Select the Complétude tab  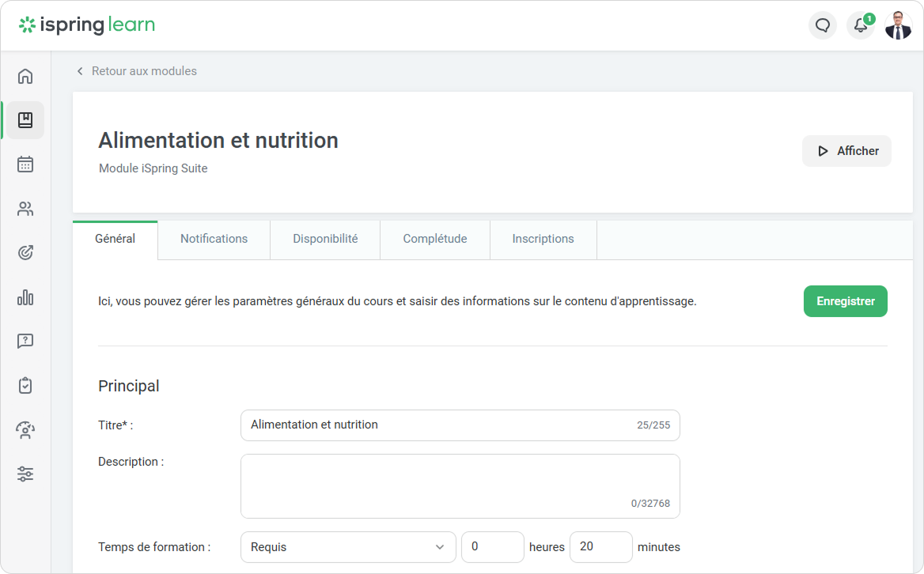pyautogui.click(x=435, y=239)
